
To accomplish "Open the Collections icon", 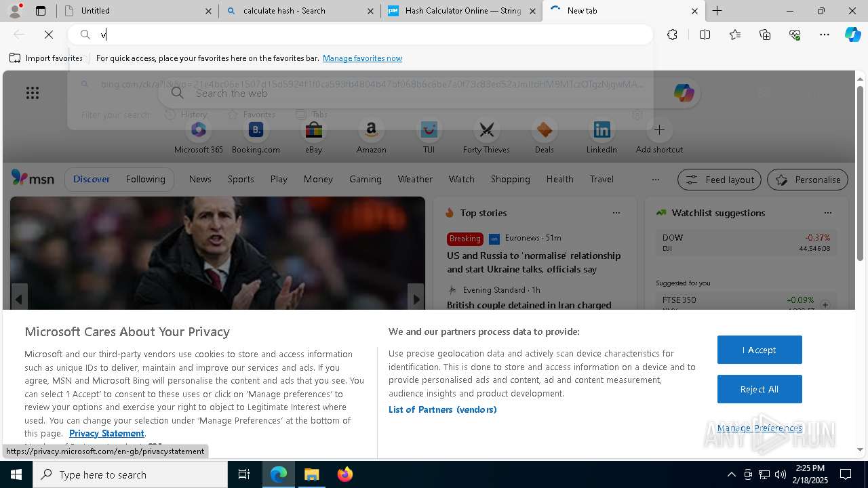I will 765,35.
